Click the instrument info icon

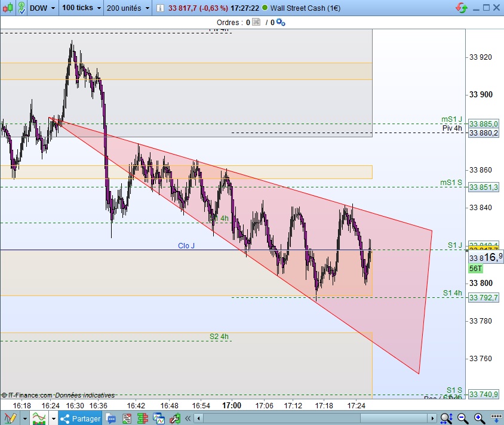pyautogui.click(x=160, y=8)
